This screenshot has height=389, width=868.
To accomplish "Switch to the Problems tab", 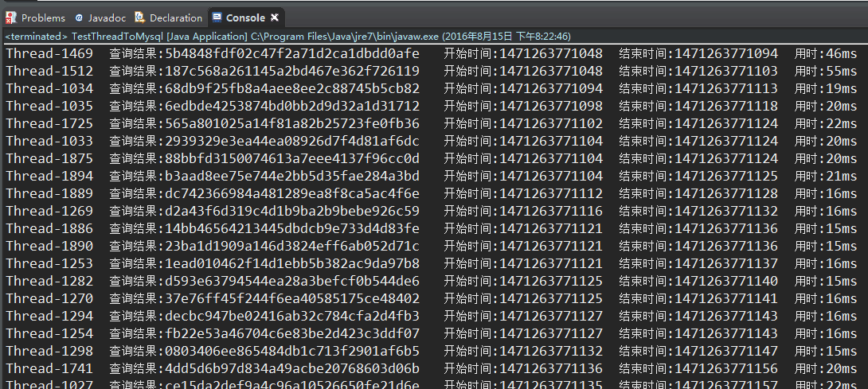I will pos(35,18).
